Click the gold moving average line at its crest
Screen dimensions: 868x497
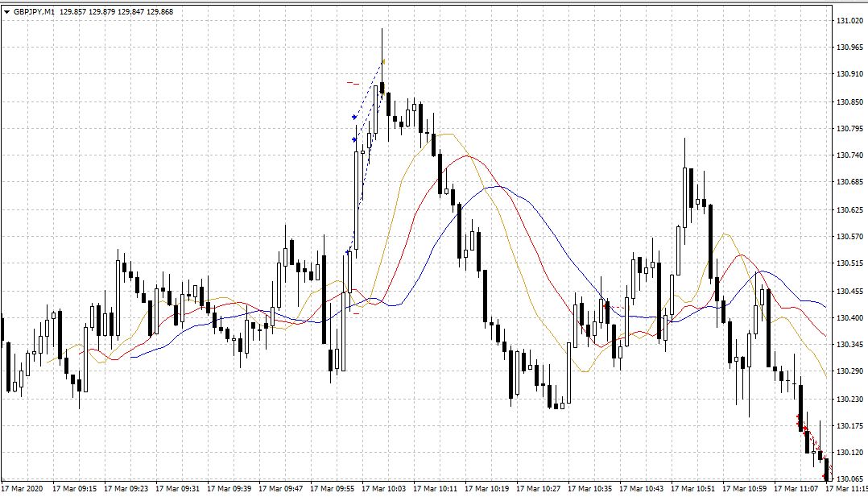point(448,134)
